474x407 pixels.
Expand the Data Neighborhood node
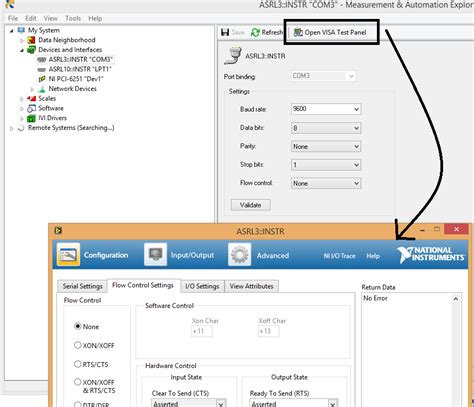[22, 40]
